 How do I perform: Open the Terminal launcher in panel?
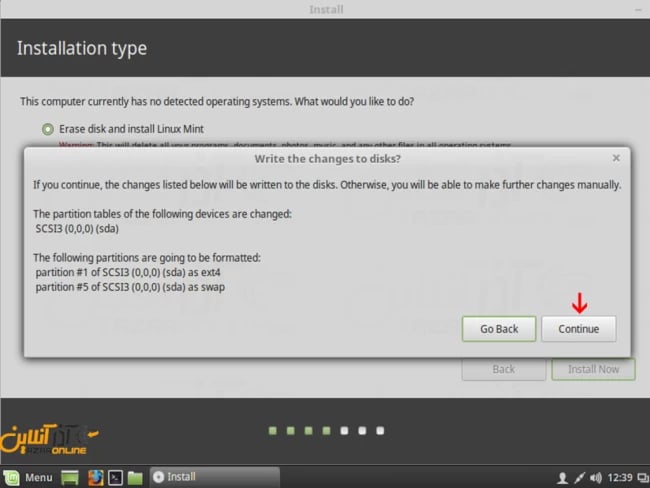(115, 478)
